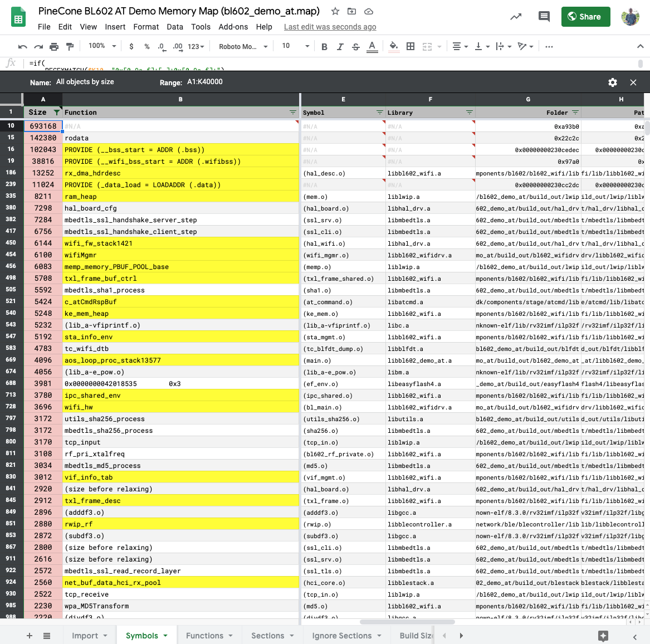Toggle bold formatting

(x=324, y=46)
